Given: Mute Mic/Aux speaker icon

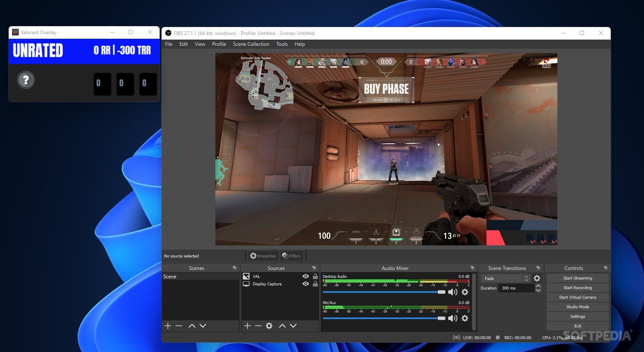Looking at the screenshot, I should [x=453, y=318].
